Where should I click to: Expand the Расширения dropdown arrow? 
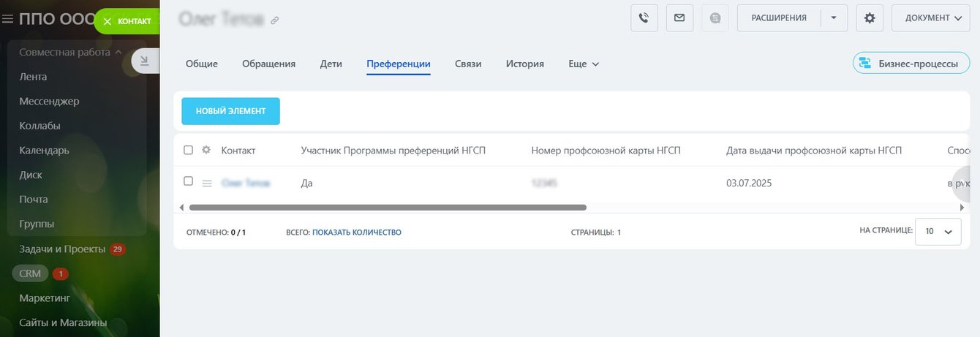tap(834, 18)
